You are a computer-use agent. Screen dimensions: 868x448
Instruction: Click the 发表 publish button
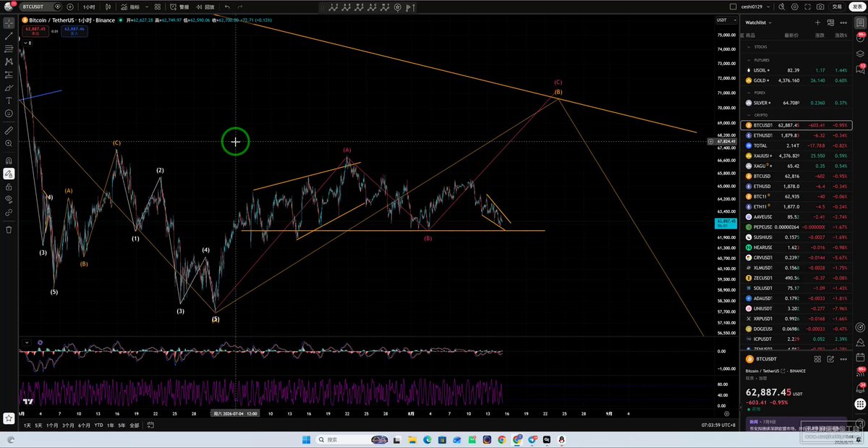pos(857,7)
